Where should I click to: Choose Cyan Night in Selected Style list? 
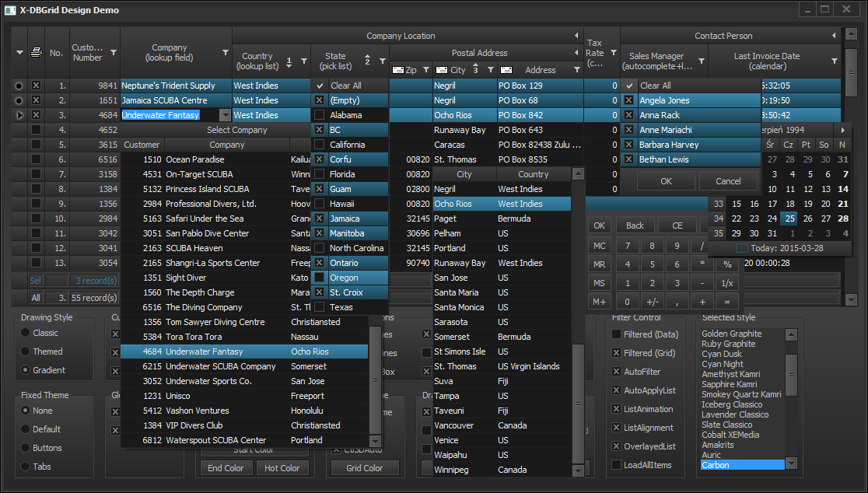[x=723, y=364]
